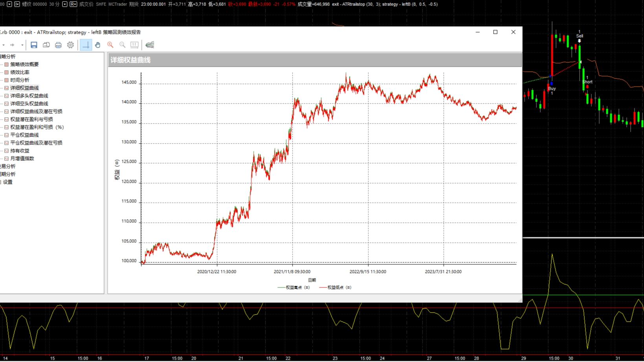Save the backtest report with the floppy disk icon

(34, 45)
